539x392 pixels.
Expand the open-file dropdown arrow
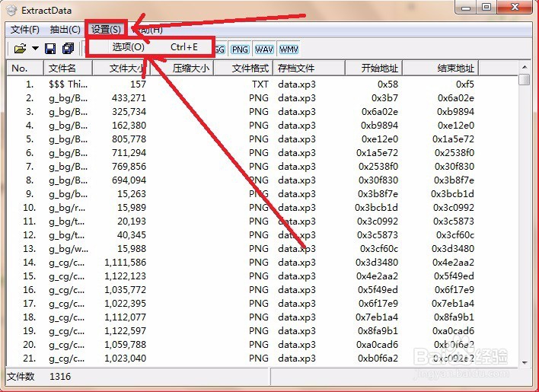36,49
